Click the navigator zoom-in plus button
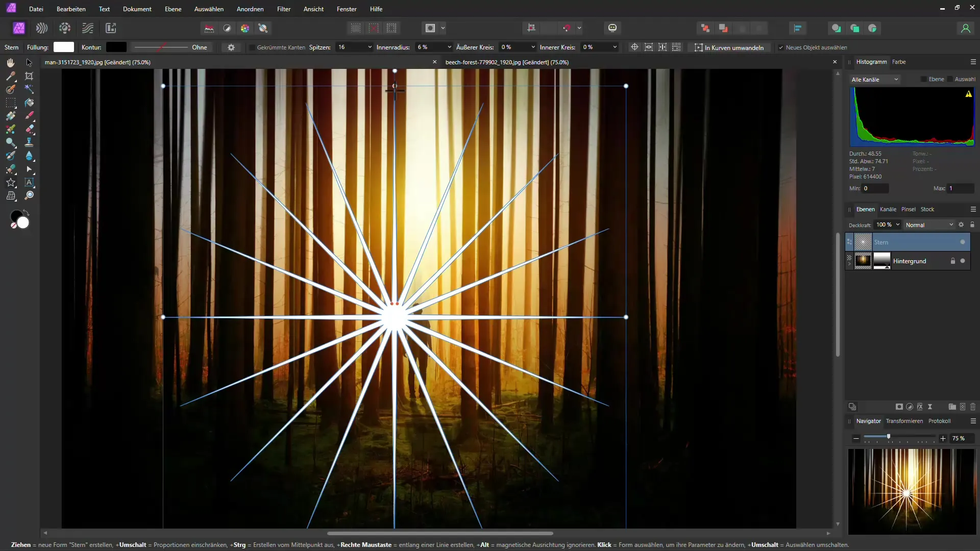The height and width of the screenshot is (551, 980). [x=943, y=438]
